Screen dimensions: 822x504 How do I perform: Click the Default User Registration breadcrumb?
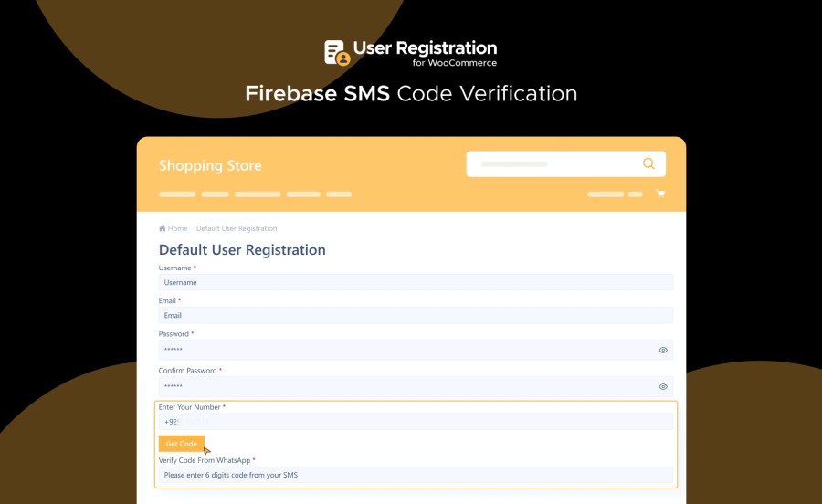(x=237, y=228)
